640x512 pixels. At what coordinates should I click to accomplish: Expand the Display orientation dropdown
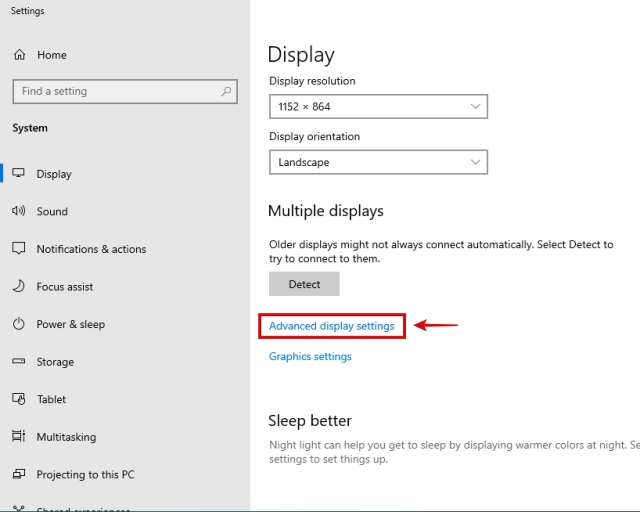pos(378,162)
